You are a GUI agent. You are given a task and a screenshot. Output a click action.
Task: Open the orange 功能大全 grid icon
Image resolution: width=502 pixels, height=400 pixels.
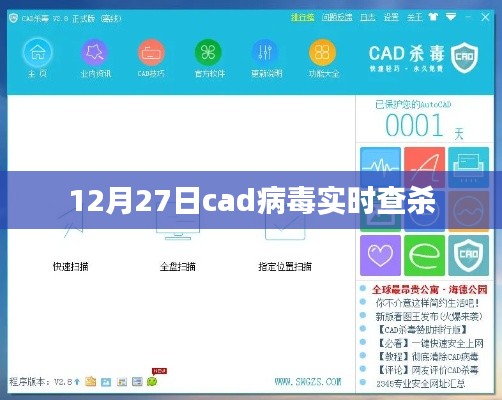322,53
